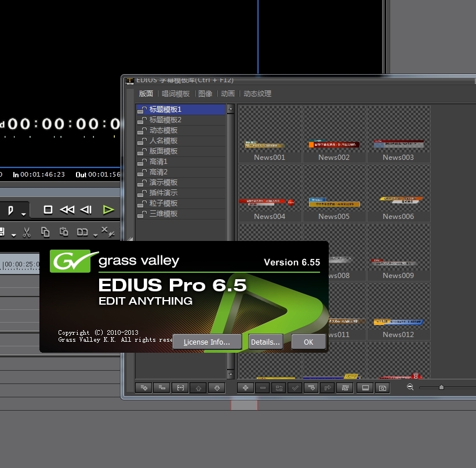Switch to 版面 tab
This screenshot has height=468, width=476.
coord(146,94)
